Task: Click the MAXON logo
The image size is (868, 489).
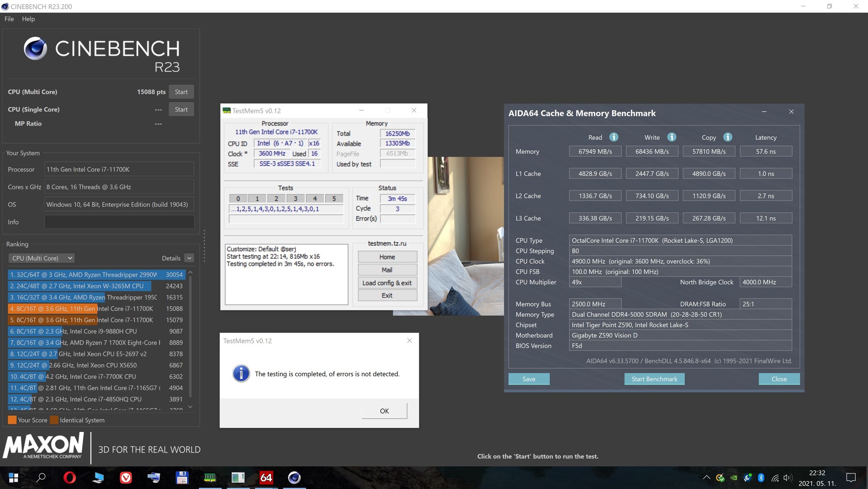Action: pyautogui.click(x=43, y=445)
